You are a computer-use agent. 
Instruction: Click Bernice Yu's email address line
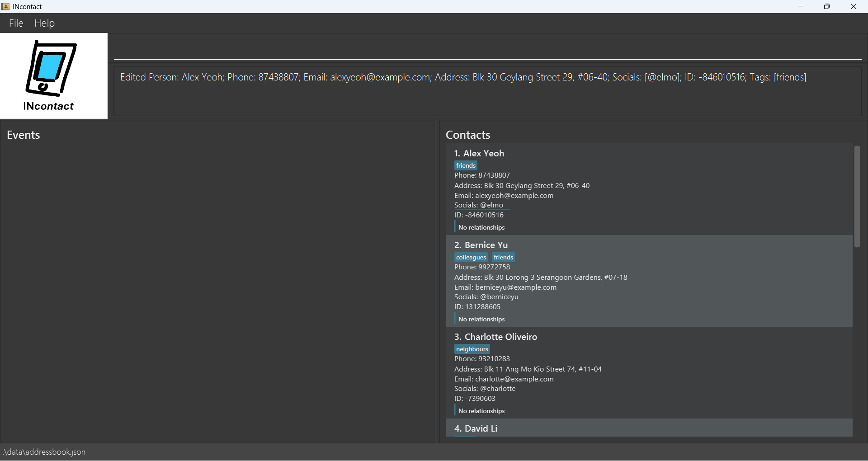[505, 287]
